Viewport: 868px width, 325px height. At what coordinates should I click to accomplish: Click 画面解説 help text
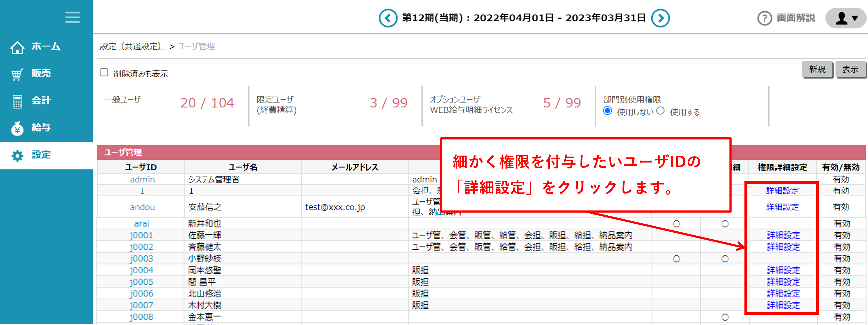[796, 18]
